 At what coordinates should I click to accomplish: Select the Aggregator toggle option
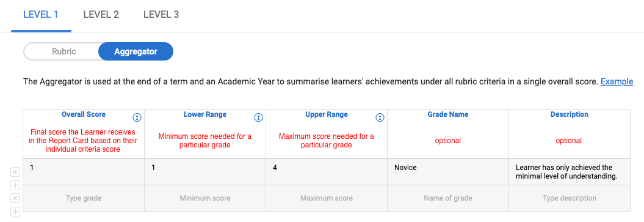coord(136,52)
